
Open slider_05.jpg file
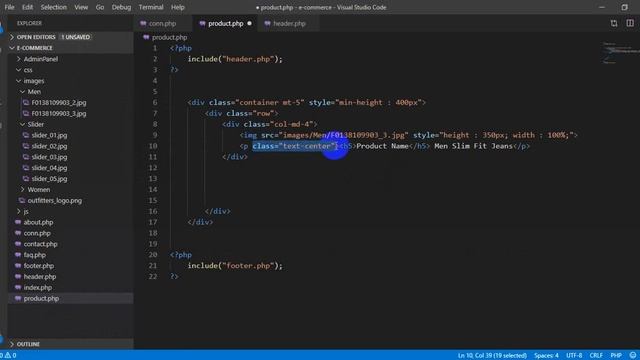point(49,179)
